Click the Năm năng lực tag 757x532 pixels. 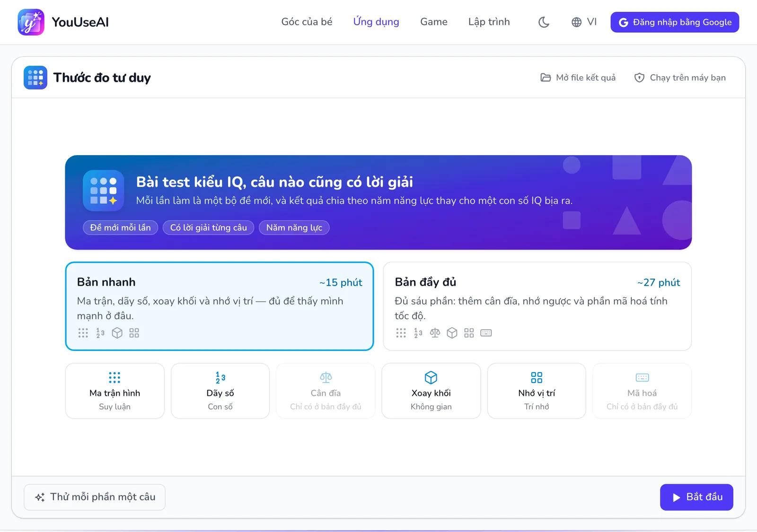pyautogui.click(x=294, y=227)
